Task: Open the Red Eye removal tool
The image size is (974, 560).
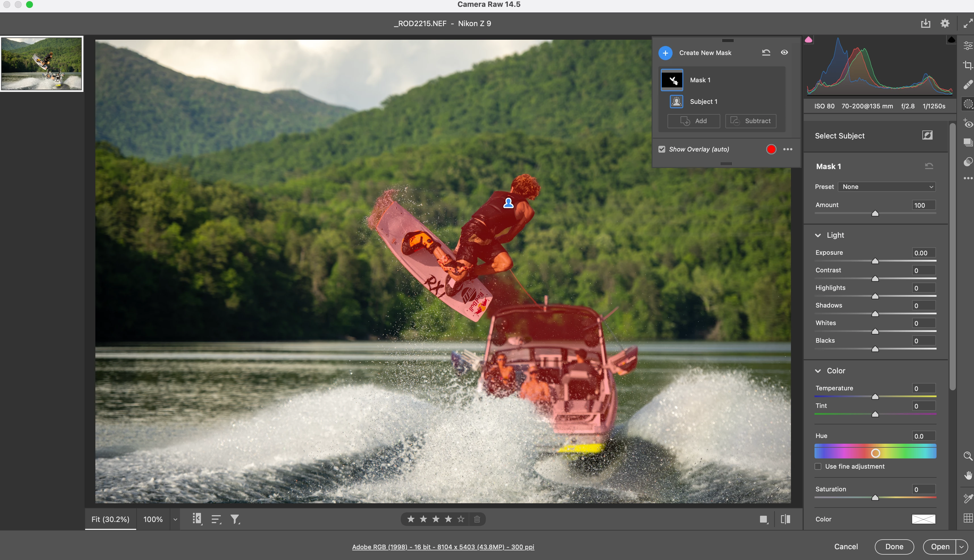Action: point(967,123)
